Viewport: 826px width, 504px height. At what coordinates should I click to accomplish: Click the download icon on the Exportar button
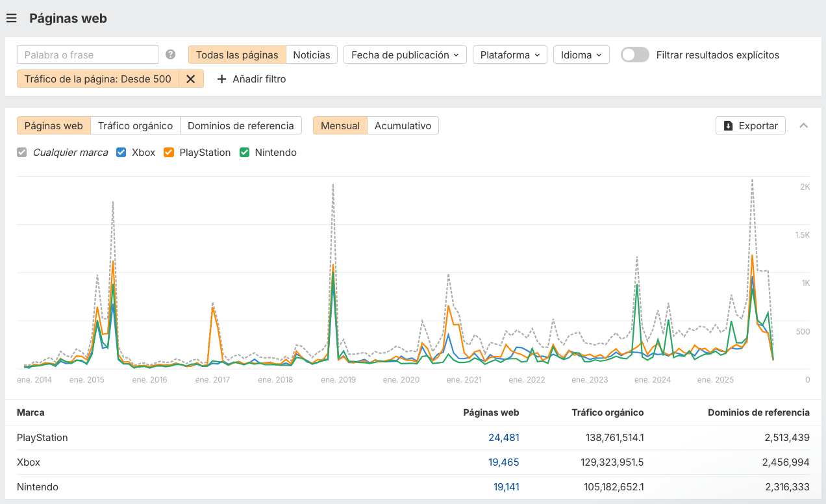coord(727,125)
